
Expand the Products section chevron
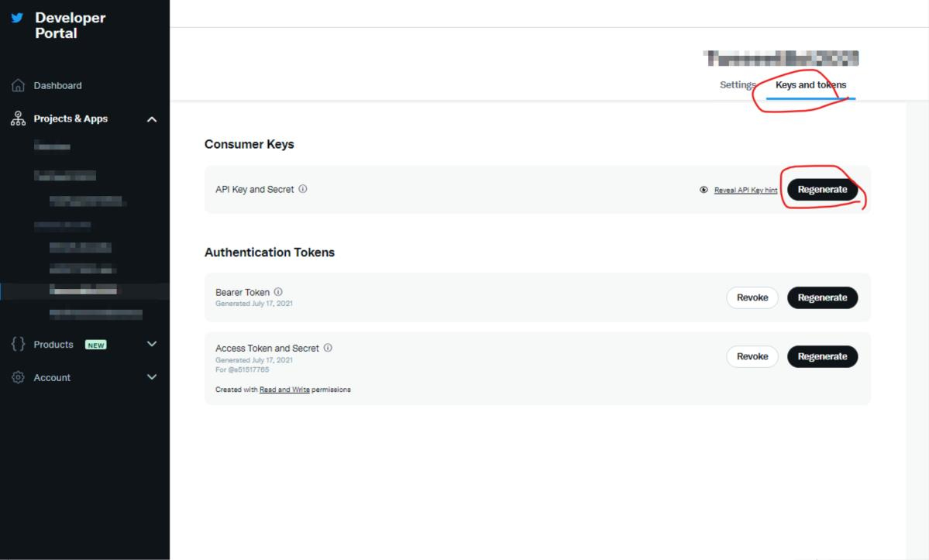152,344
